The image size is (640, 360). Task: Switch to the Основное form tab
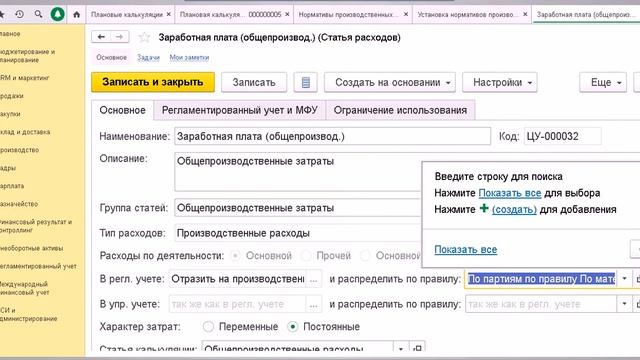click(122, 110)
